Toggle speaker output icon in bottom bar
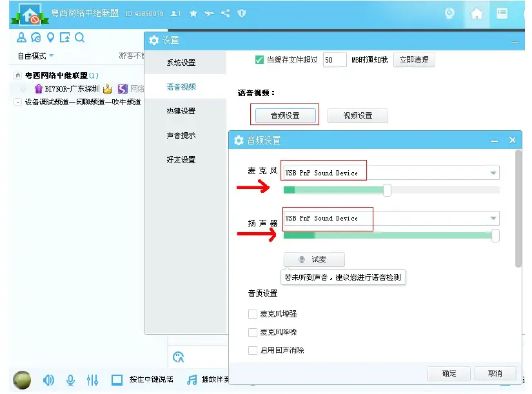The height and width of the screenshot is (394, 532). 48,380
